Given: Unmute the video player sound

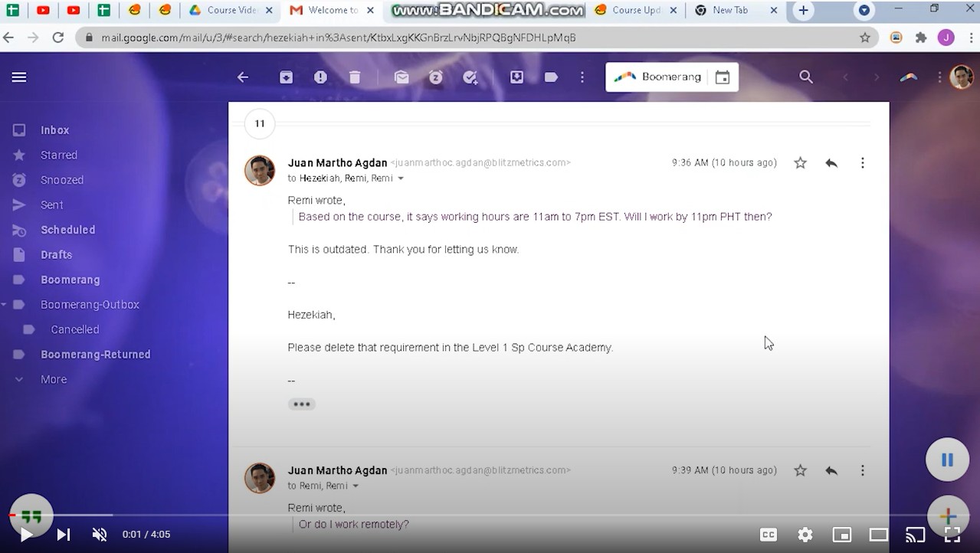Looking at the screenshot, I should click(x=100, y=535).
